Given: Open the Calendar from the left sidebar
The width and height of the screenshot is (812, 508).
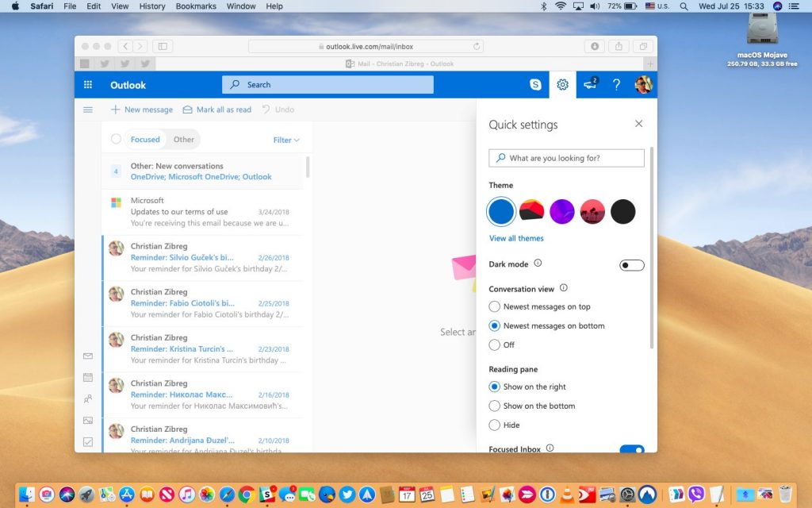Looking at the screenshot, I should (x=87, y=378).
